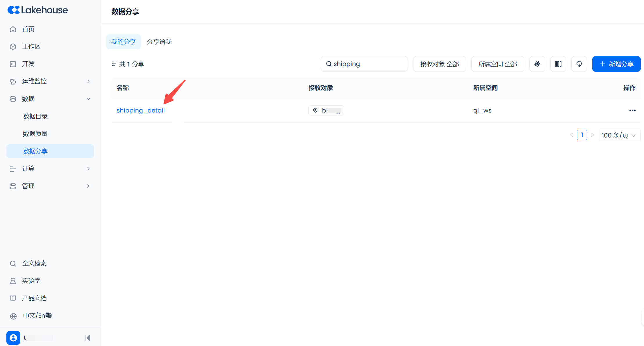Click the user avatar icon
The image size is (644, 346).
[13, 338]
